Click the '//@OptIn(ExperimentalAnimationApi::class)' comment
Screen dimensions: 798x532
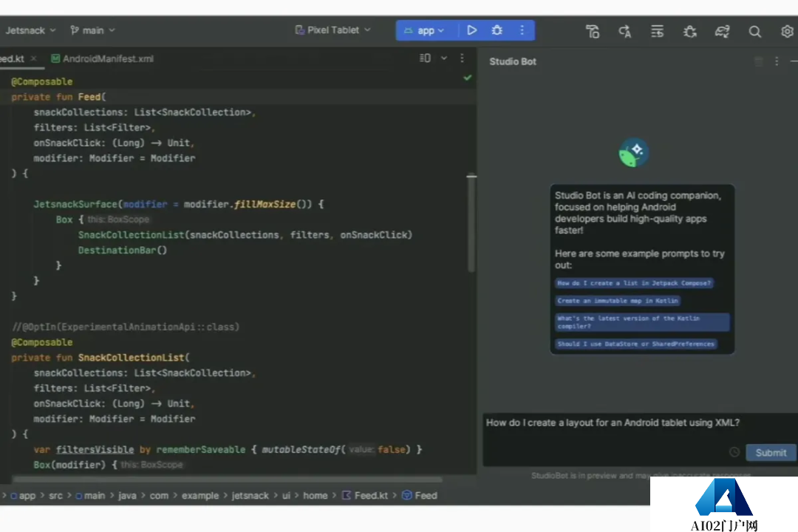(x=125, y=327)
